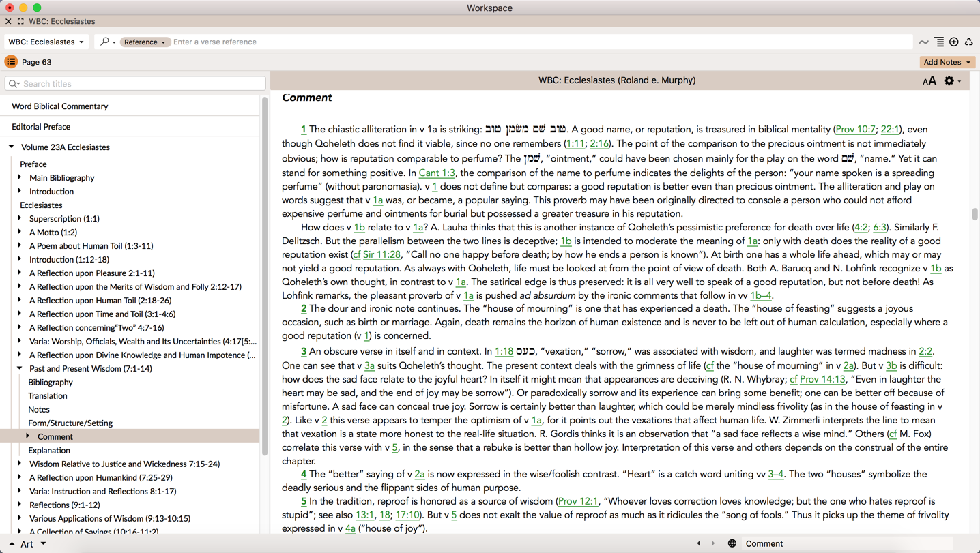This screenshot has width=980, height=553.
Task: Close the WBC: Ecclesiastes tab with X
Action: pyautogui.click(x=8, y=21)
